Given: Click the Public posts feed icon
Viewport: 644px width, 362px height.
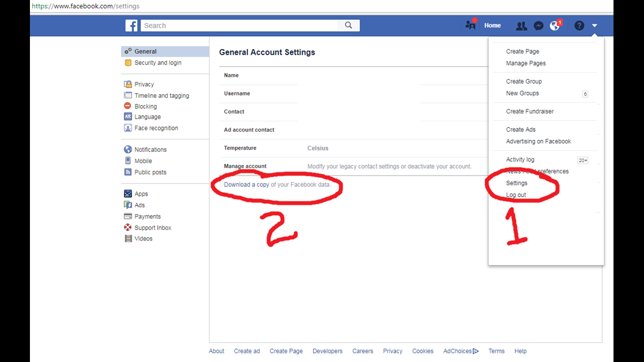Looking at the screenshot, I should (128, 172).
